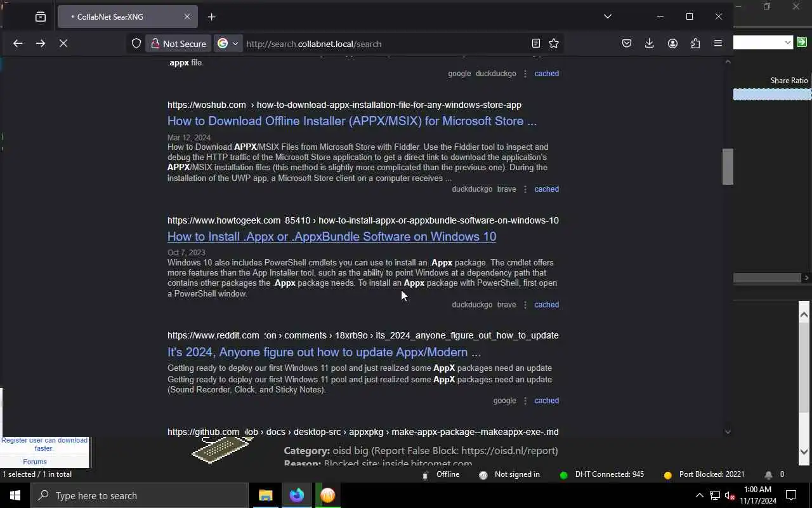This screenshot has height=508, width=812.
Task: Click BitComet lower panel scroll down arrow
Action: point(804,452)
